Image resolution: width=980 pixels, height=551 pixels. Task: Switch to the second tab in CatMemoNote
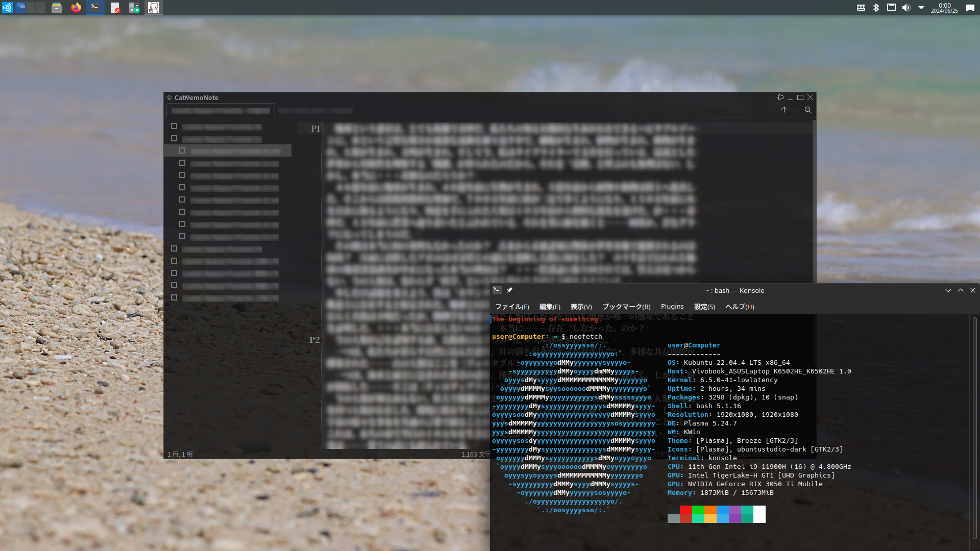(x=315, y=111)
